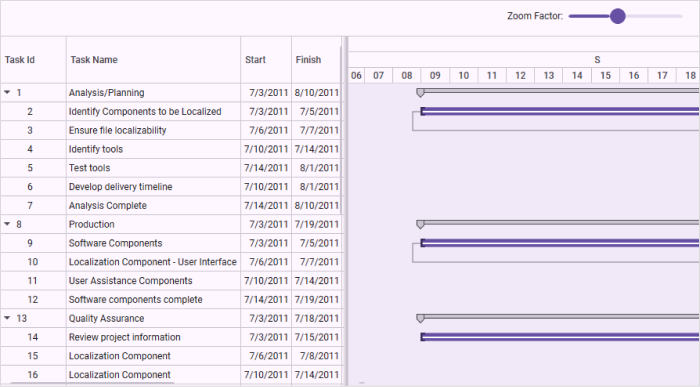Viewport: 700px width, 387px height.
Task: Select 'Develop delivery timeline' task name
Action: click(x=121, y=187)
